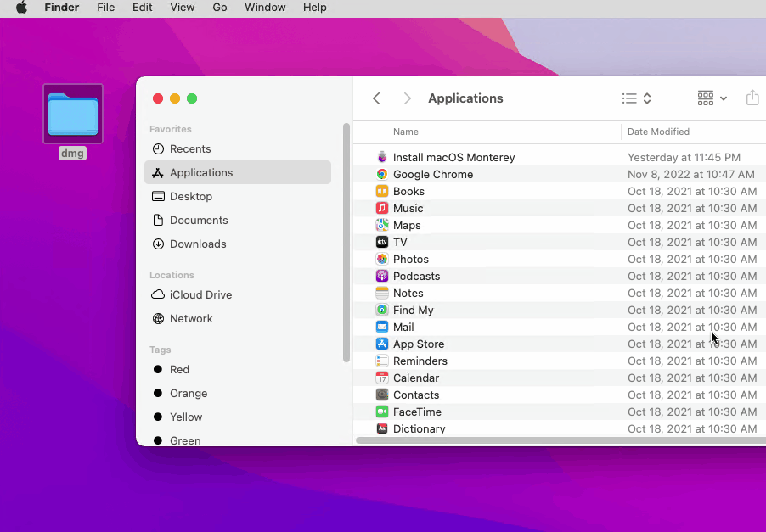Select the Reminders app icon
The height and width of the screenshot is (532, 766).
[x=382, y=361]
